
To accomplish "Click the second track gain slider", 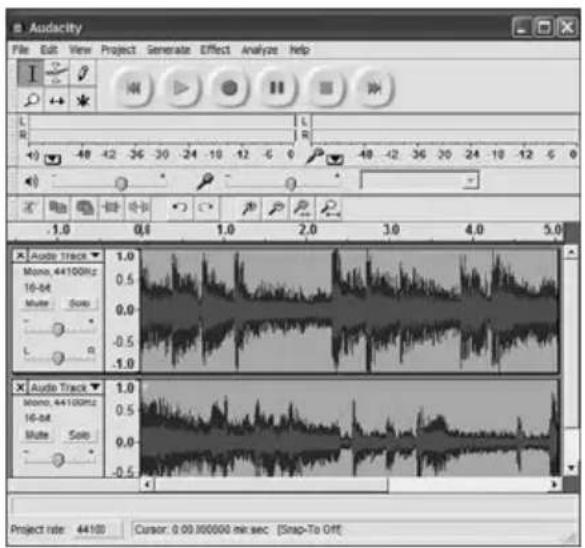I will point(57,460).
